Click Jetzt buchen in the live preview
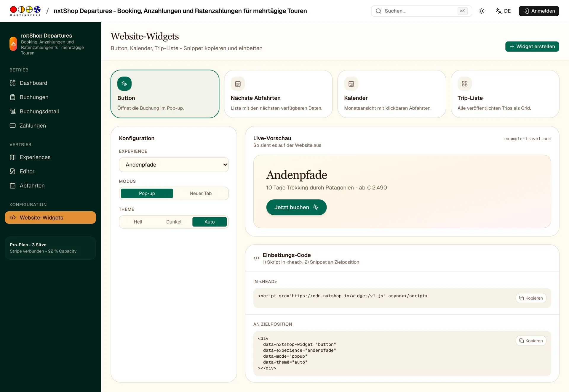Image resolution: width=569 pixels, height=392 pixels. pos(296,207)
